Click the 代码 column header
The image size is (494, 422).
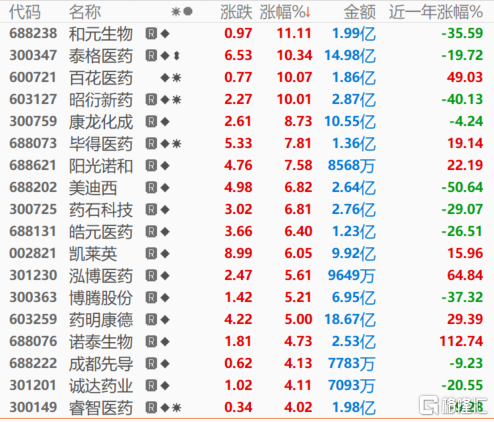[x=25, y=12]
